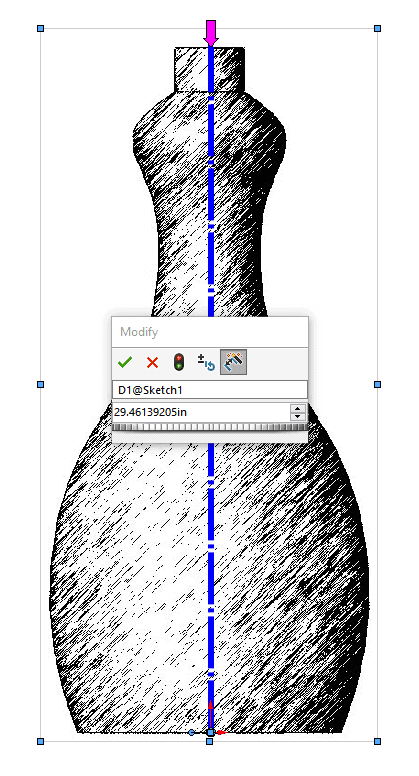Image resolution: width=419 pixels, height=776 pixels.
Task: Click the sketch origin point at base
Action: click(x=211, y=732)
